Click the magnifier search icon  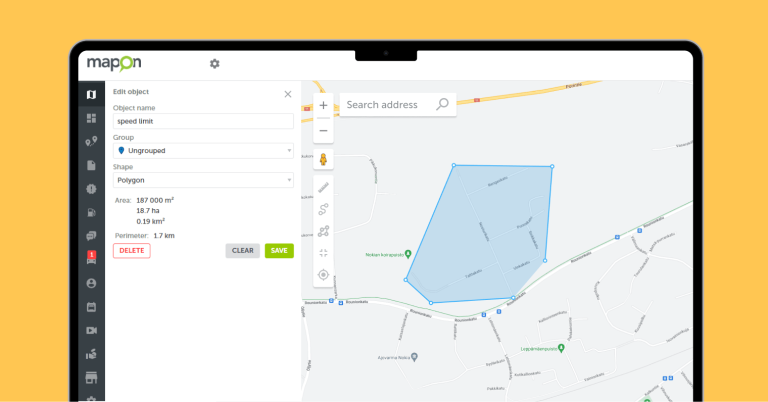point(442,104)
